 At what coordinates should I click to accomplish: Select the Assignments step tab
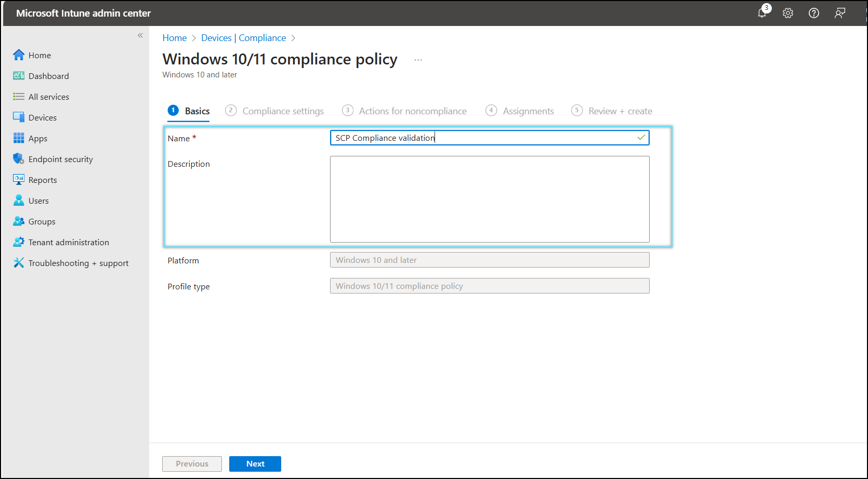tap(520, 111)
